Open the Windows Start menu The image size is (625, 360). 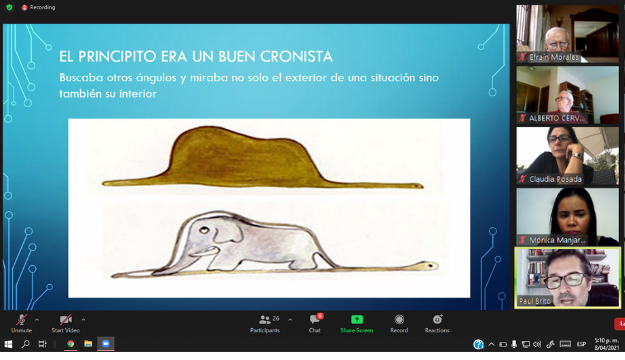pyautogui.click(x=8, y=344)
